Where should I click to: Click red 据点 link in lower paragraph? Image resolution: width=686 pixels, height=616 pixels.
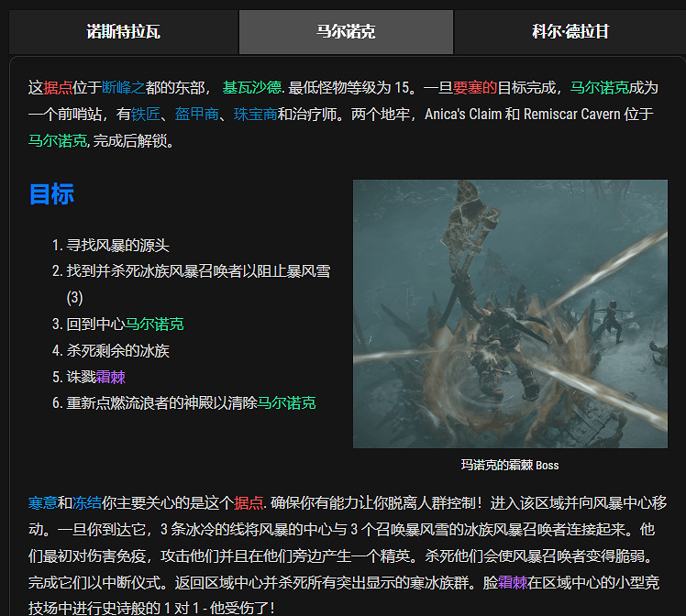[249, 503]
